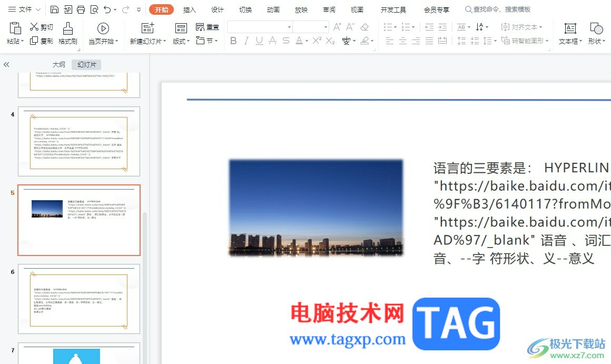Toggle distributed text alignment

[442, 41]
